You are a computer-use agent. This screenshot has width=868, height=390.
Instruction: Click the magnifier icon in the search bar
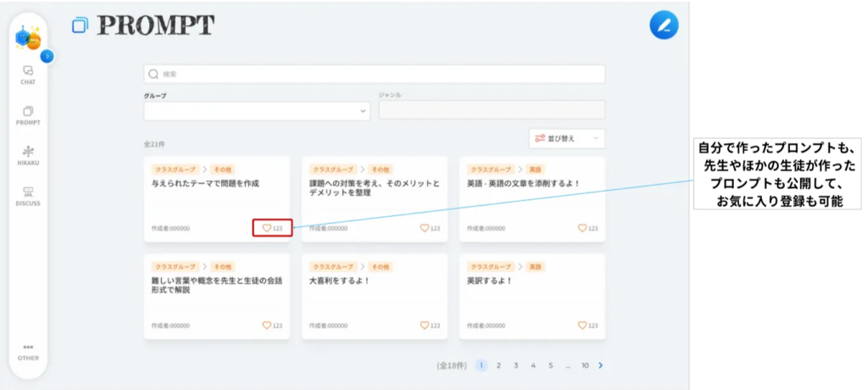click(x=153, y=75)
